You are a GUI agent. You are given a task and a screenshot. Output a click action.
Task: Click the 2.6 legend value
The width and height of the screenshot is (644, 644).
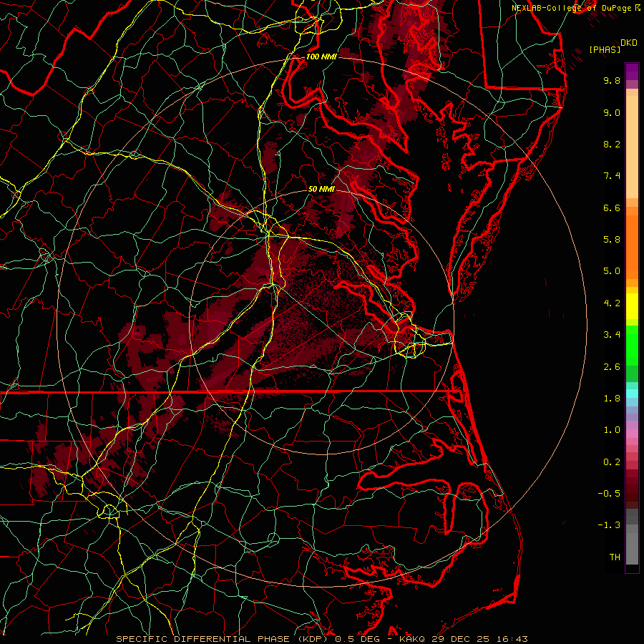[612, 367]
